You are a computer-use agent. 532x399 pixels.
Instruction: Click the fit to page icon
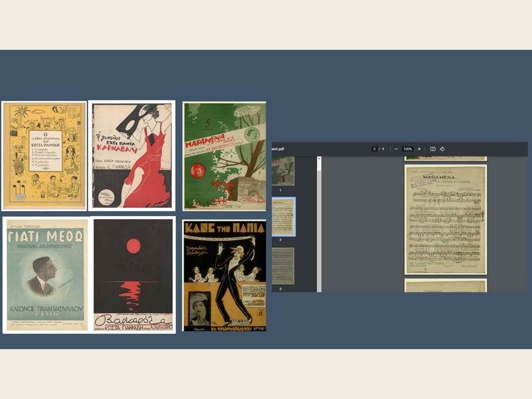pos(433,149)
